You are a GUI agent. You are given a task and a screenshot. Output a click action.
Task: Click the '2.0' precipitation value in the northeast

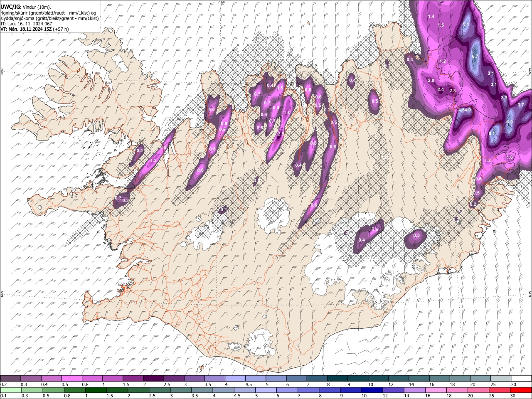pyautogui.click(x=431, y=80)
